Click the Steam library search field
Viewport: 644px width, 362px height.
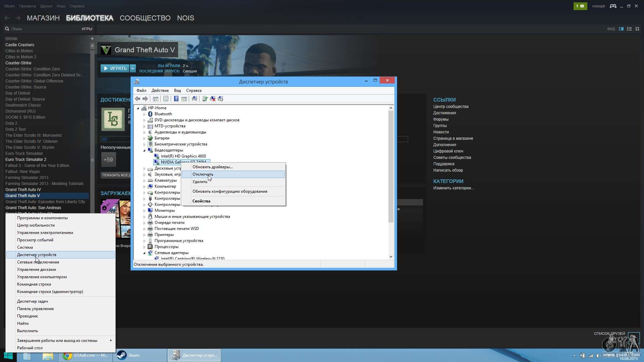pyautogui.click(x=40, y=29)
